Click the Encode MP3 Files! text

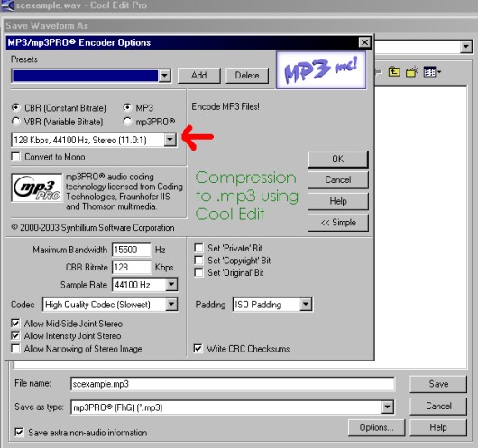coord(225,106)
